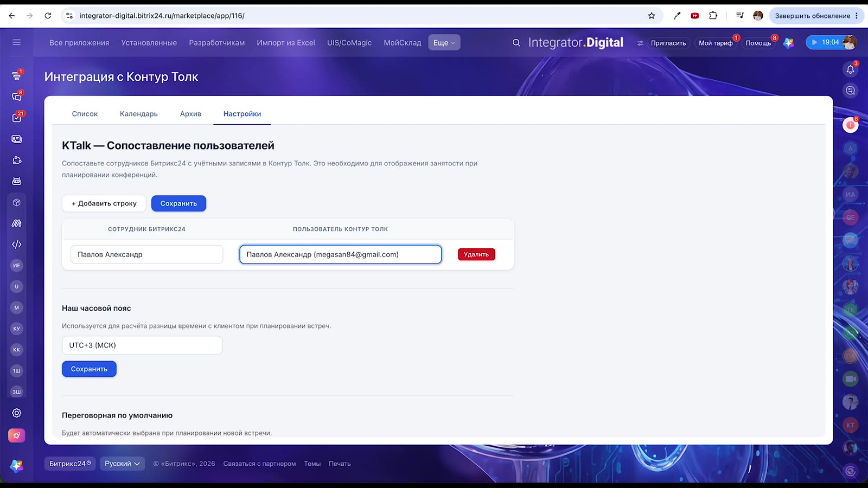The height and width of the screenshot is (488, 868).
Task: Open the Контур Толк user selector
Action: [x=341, y=254]
